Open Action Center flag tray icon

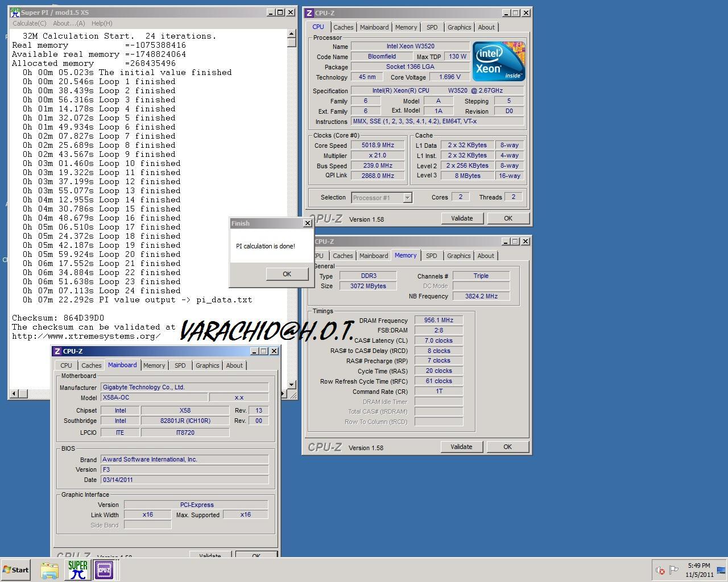674,570
